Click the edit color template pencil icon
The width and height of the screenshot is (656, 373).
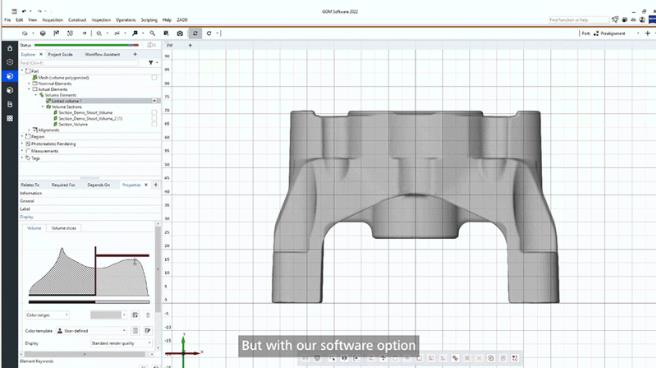click(147, 331)
